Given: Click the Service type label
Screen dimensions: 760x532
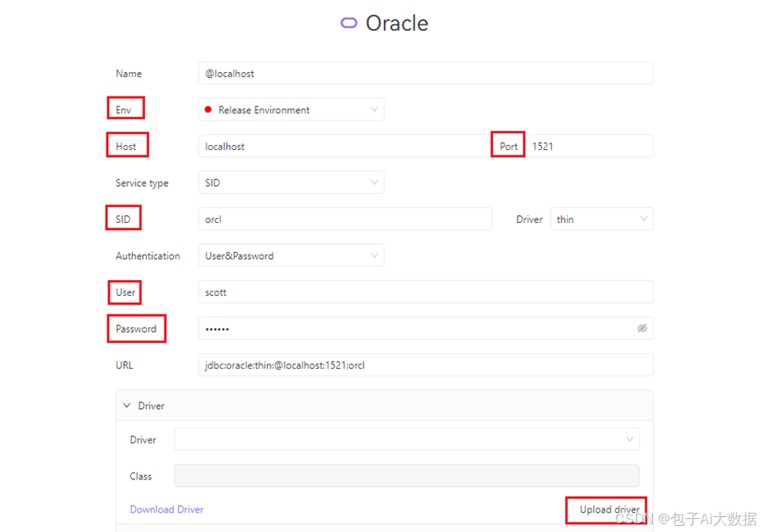Looking at the screenshot, I should (x=142, y=183).
